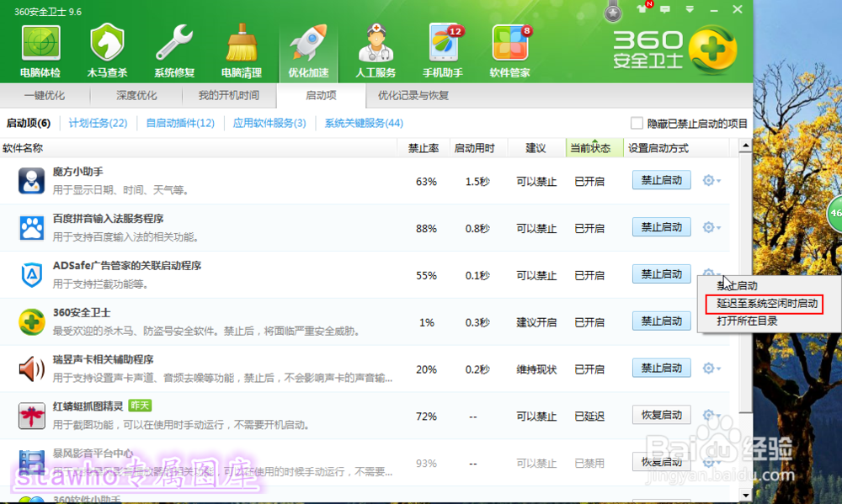842x504 pixels.
Task: Open the message icon in title bar
Action: (664, 9)
